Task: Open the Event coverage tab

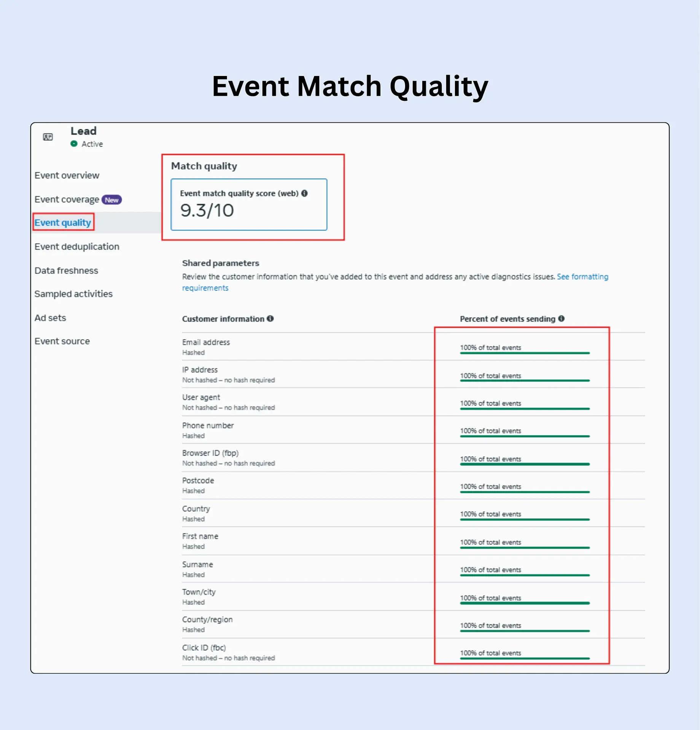Action: 67,200
